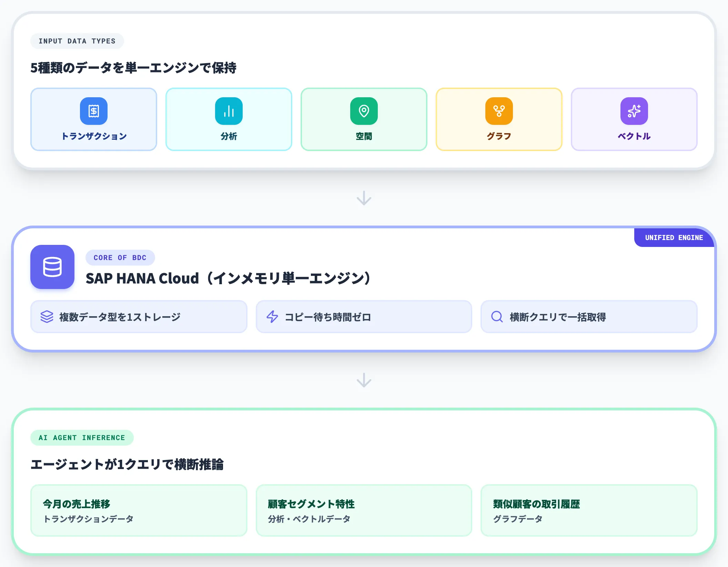Click the トランザクション label
Image resolution: width=728 pixels, height=567 pixels.
tap(94, 136)
